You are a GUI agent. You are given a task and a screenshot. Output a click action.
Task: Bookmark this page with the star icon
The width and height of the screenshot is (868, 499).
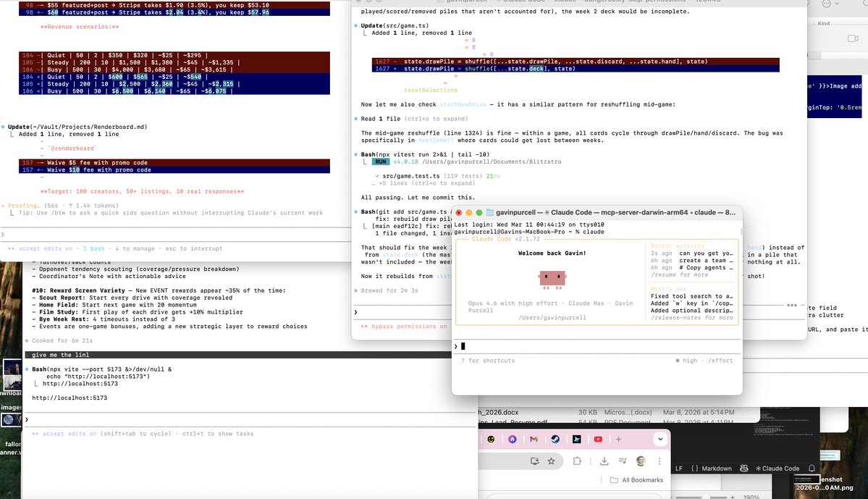(x=552, y=461)
